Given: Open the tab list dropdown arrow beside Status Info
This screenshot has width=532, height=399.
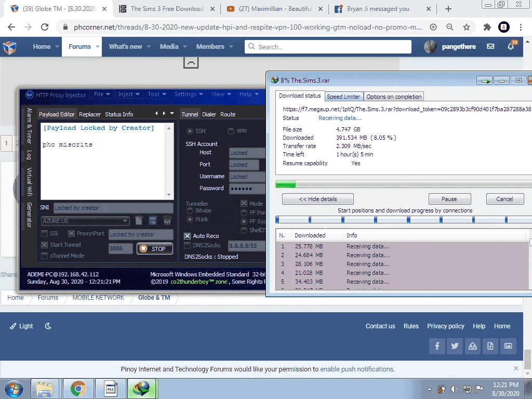Looking at the screenshot, I should pyautogui.click(x=172, y=113).
